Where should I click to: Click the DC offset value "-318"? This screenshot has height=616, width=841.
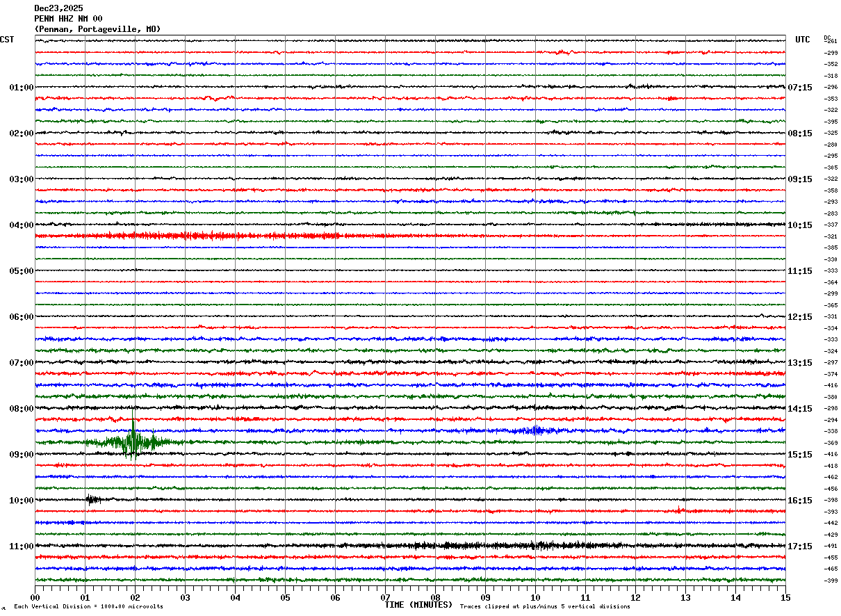(x=831, y=76)
